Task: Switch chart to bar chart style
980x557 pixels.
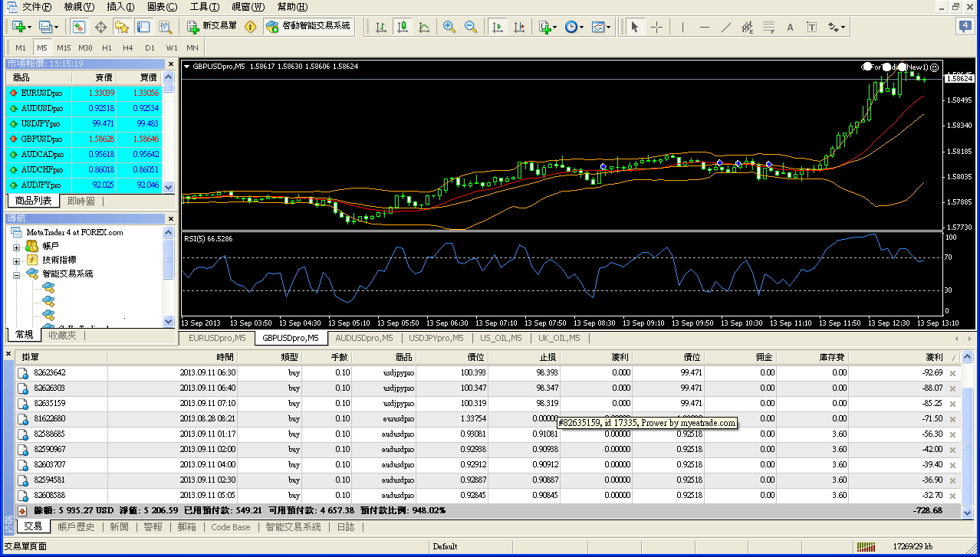Action: tap(380, 27)
